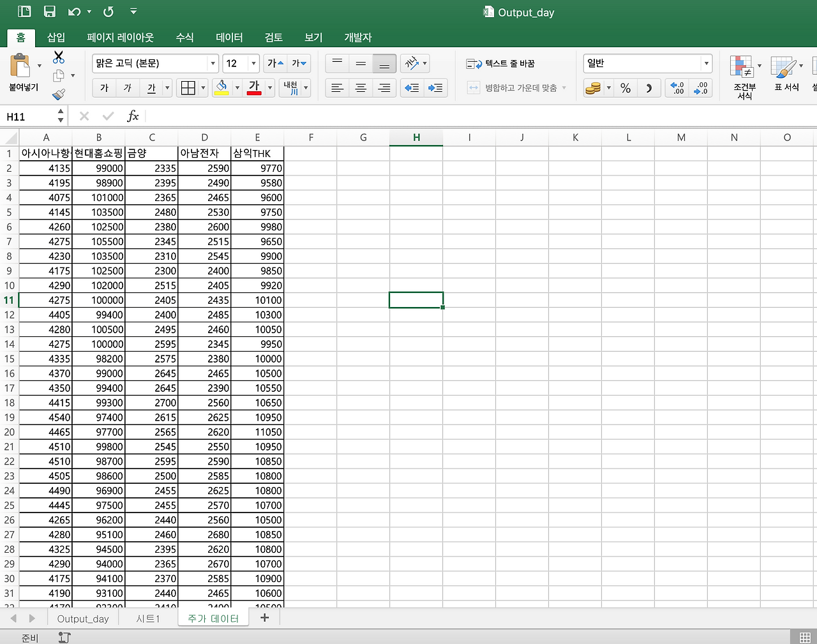
Task: Toggle Wrap Text (텍스트 줄 바꿈)
Action: (x=500, y=63)
